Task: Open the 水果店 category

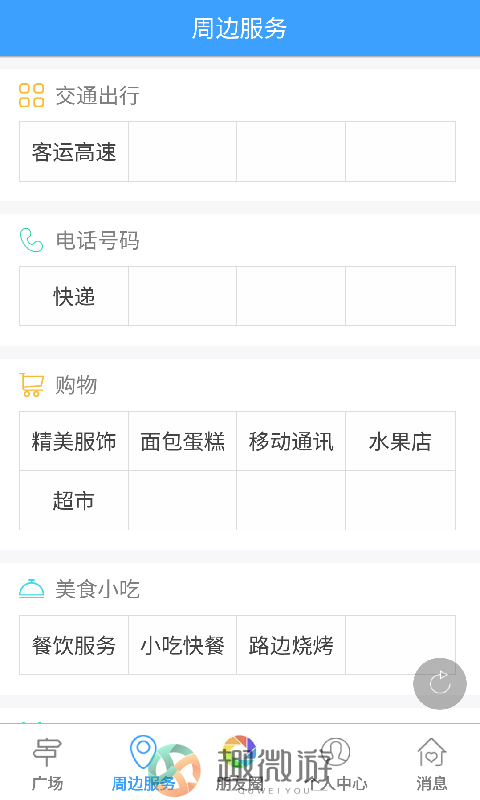Action: (400, 441)
